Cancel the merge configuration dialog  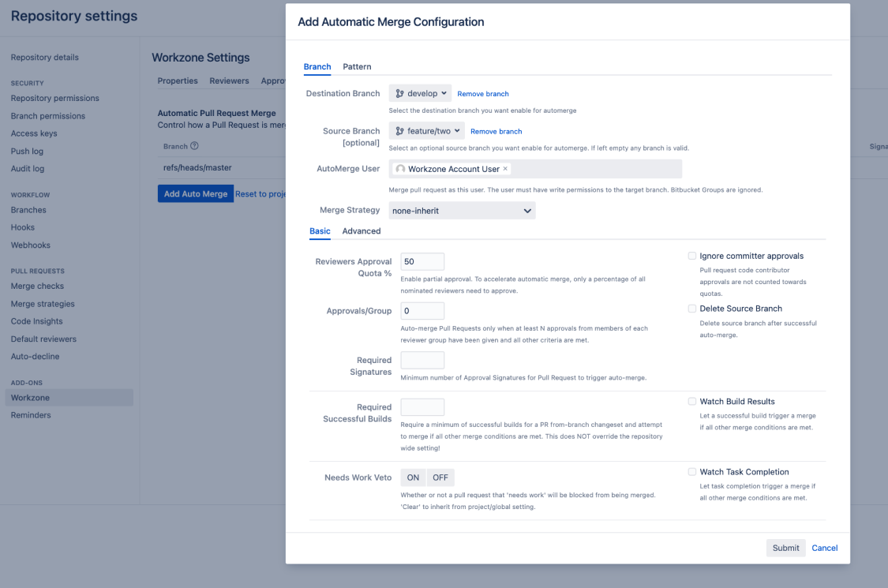pyautogui.click(x=825, y=548)
